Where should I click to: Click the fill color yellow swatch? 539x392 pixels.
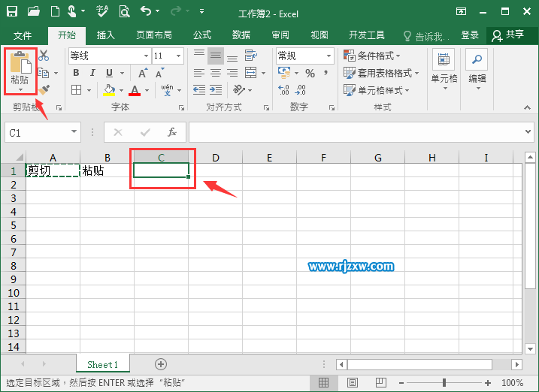(x=109, y=90)
